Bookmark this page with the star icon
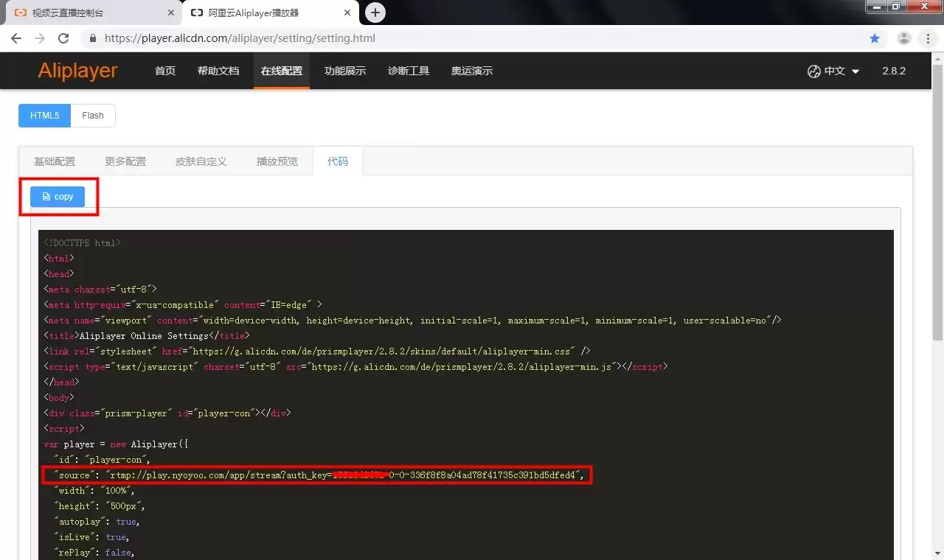The width and height of the screenshot is (944, 560). click(875, 38)
